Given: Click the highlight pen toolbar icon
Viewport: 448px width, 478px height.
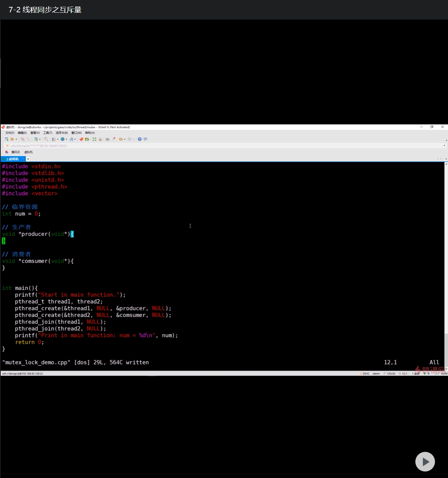Looking at the screenshot, I should 113,139.
